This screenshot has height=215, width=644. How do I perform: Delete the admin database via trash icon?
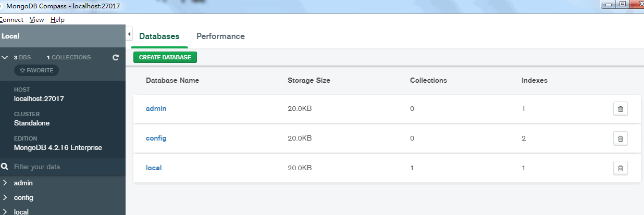pos(620,109)
